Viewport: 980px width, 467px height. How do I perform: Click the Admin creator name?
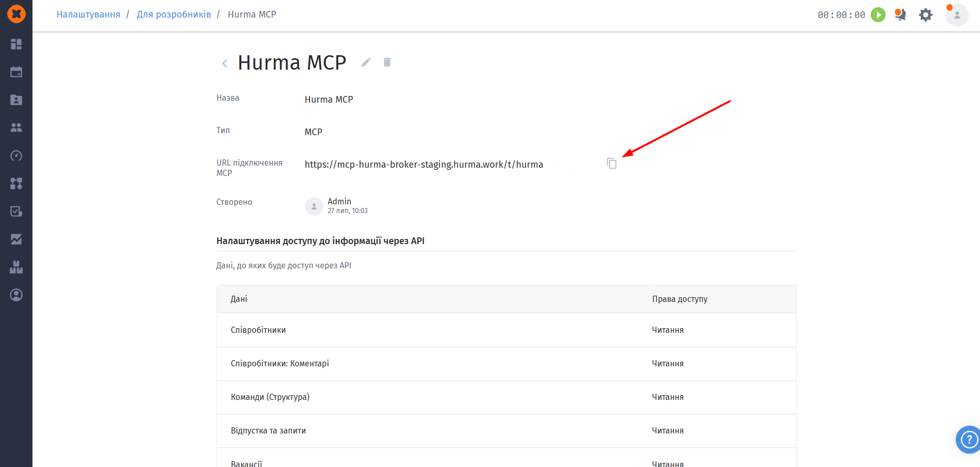[x=339, y=201]
